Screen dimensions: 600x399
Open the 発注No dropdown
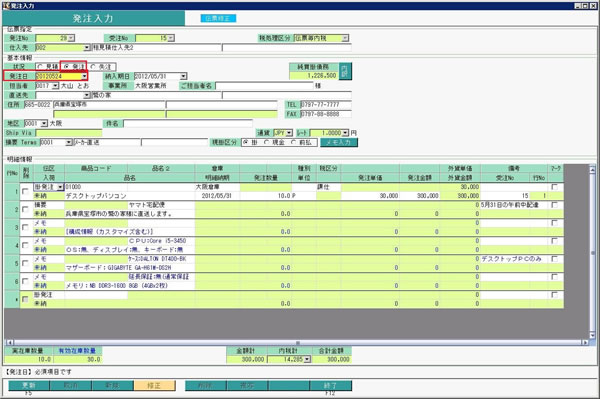click(71, 38)
